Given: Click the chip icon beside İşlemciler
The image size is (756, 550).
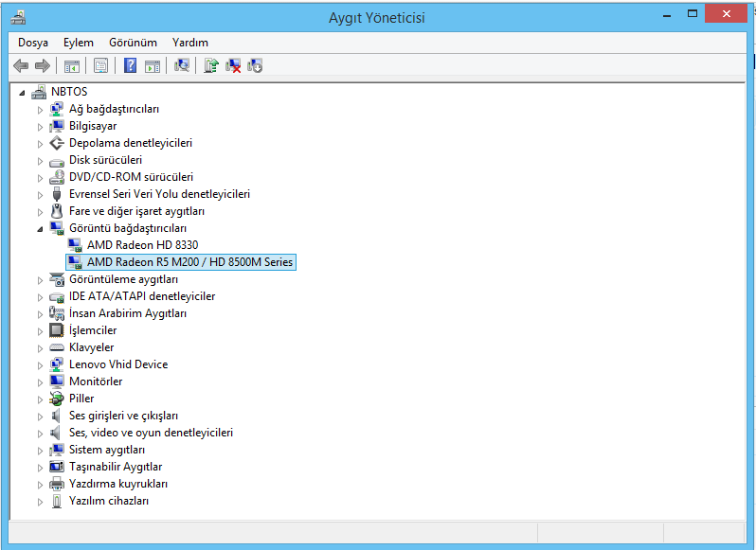Looking at the screenshot, I should (57, 330).
